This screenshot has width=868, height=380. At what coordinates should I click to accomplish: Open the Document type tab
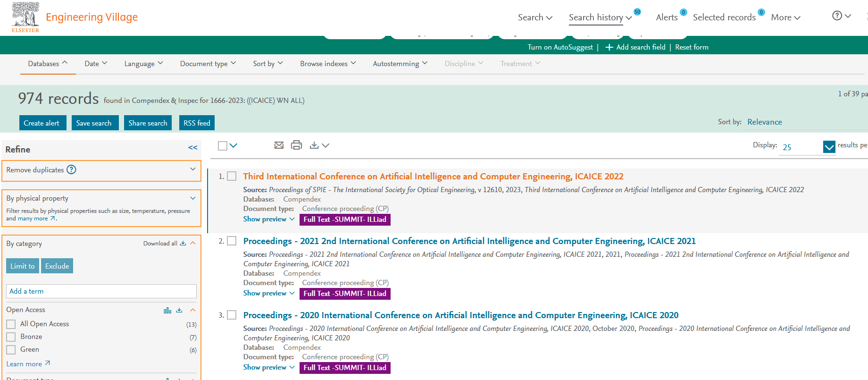click(x=208, y=64)
